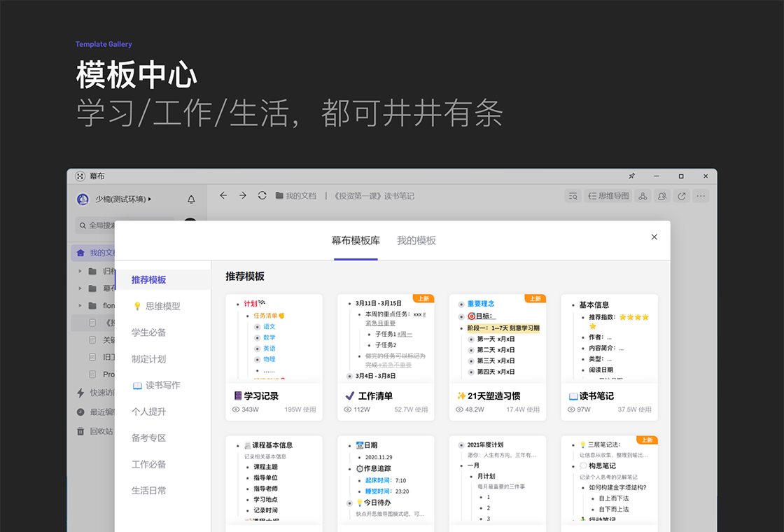784x532 pixels.
Task: Open the 读书笔记 template card
Action: [x=610, y=357]
